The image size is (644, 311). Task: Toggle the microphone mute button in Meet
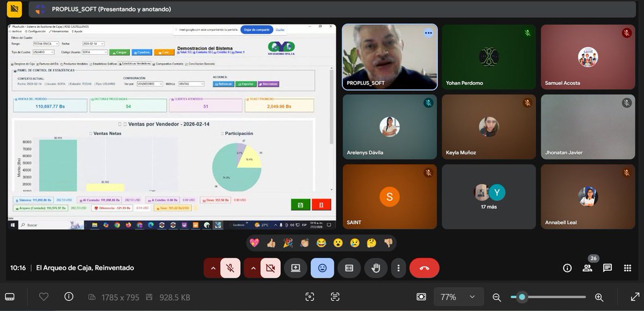point(230,268)
